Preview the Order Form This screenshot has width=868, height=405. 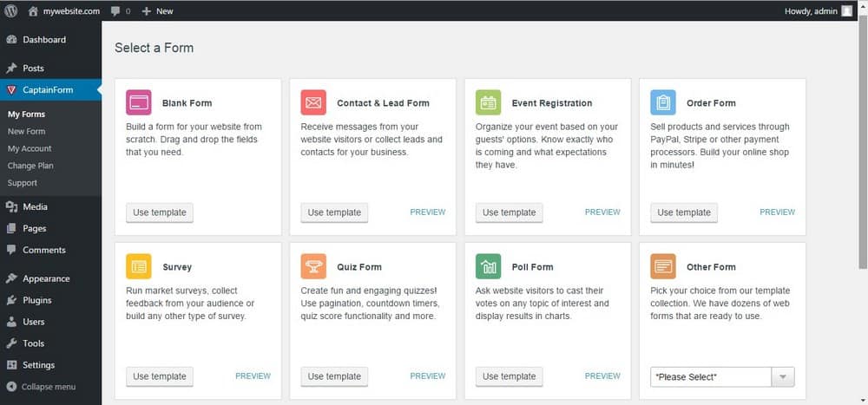[x=778, y=212]
